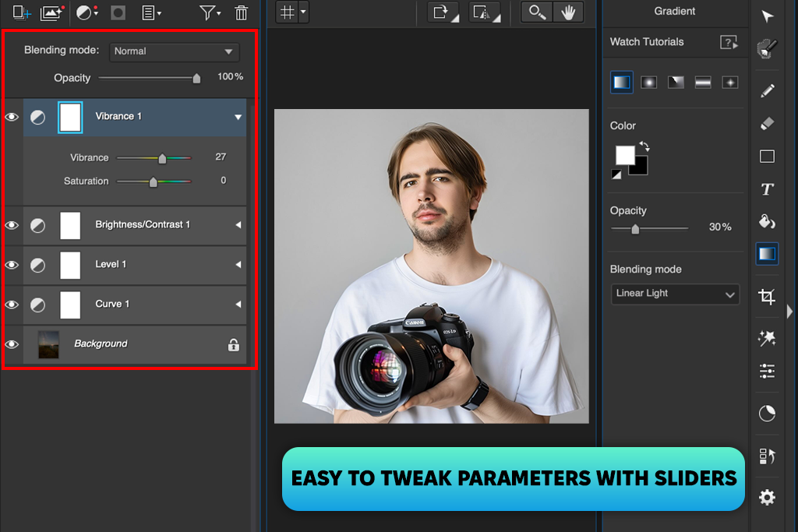Unlock the Background layer padlock
Screen dimensions: 798x532
234,345
